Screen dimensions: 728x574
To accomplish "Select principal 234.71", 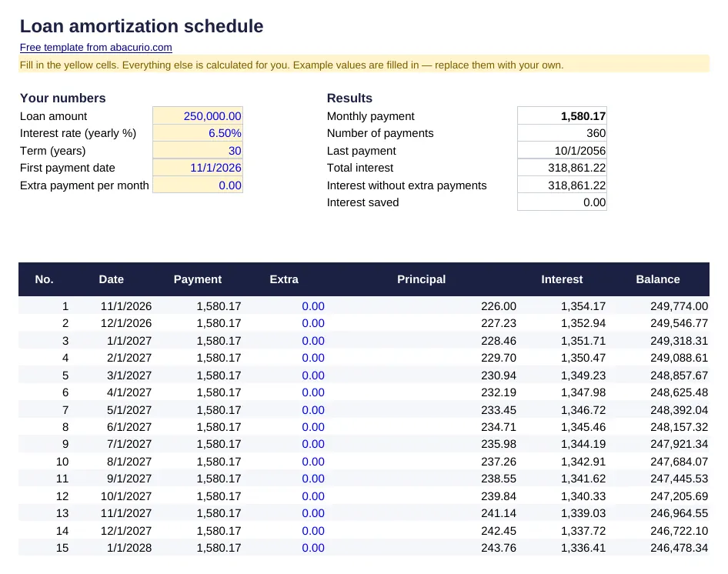I will click(499, 427).
